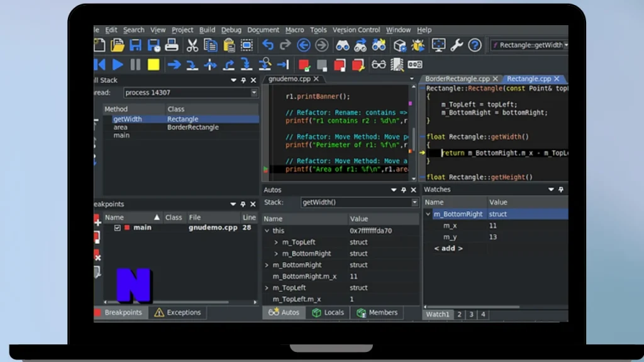Save the current file

[x=135, y=45]
